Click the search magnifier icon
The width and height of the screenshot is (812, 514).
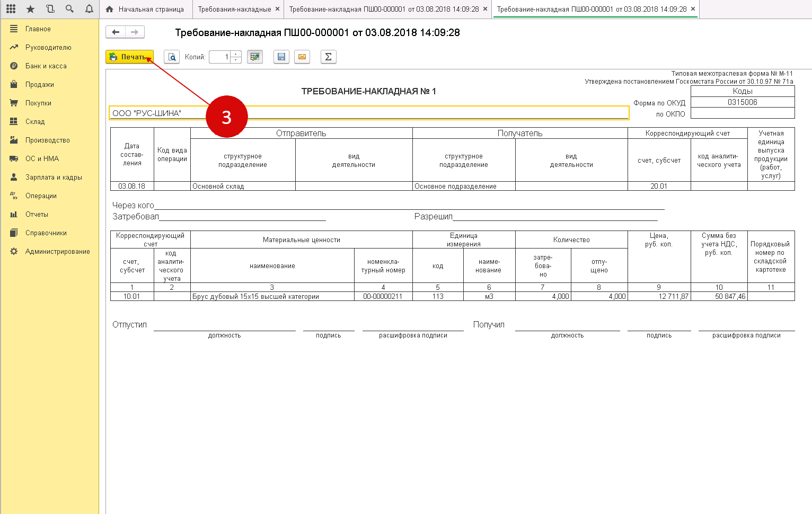69,9
